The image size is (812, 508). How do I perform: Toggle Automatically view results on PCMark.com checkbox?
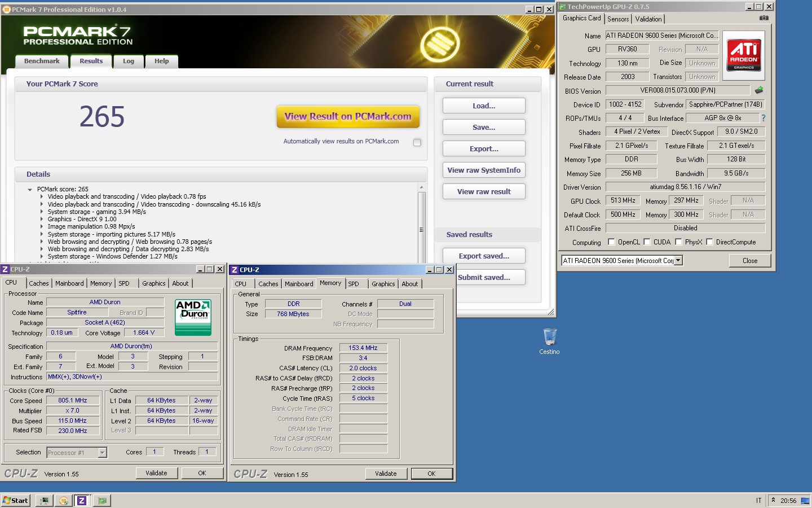417,142
